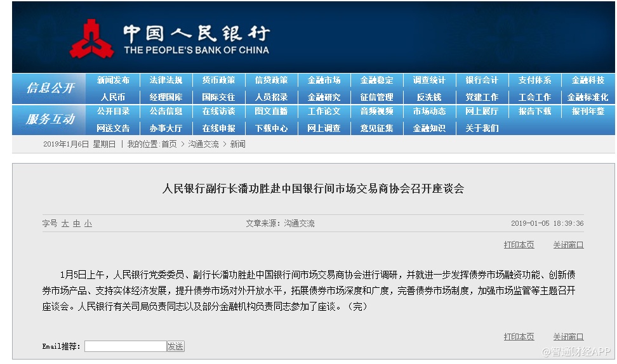Viewport: 617px width, 364px height.
Task: Click the 发送 button
Action: 175,346
